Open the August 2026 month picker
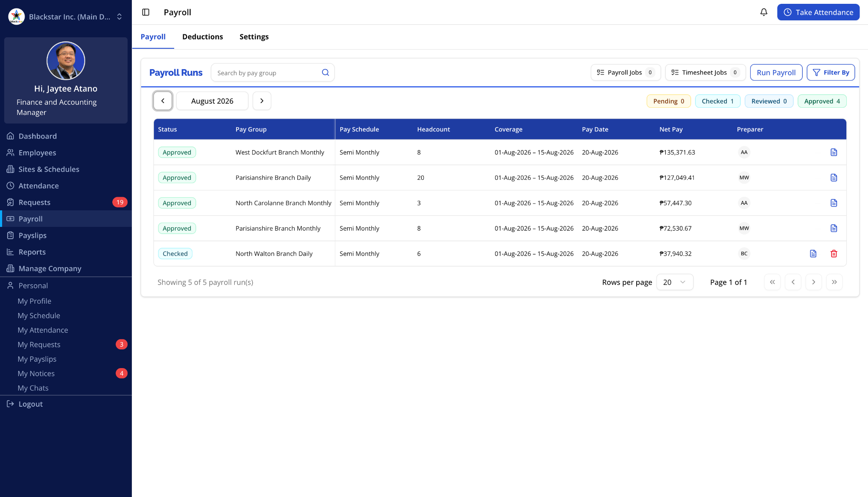 tap(212, 101)
